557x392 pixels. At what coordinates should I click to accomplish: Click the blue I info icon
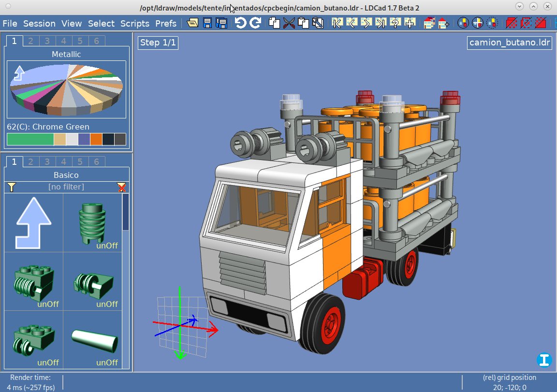point(544,360)
